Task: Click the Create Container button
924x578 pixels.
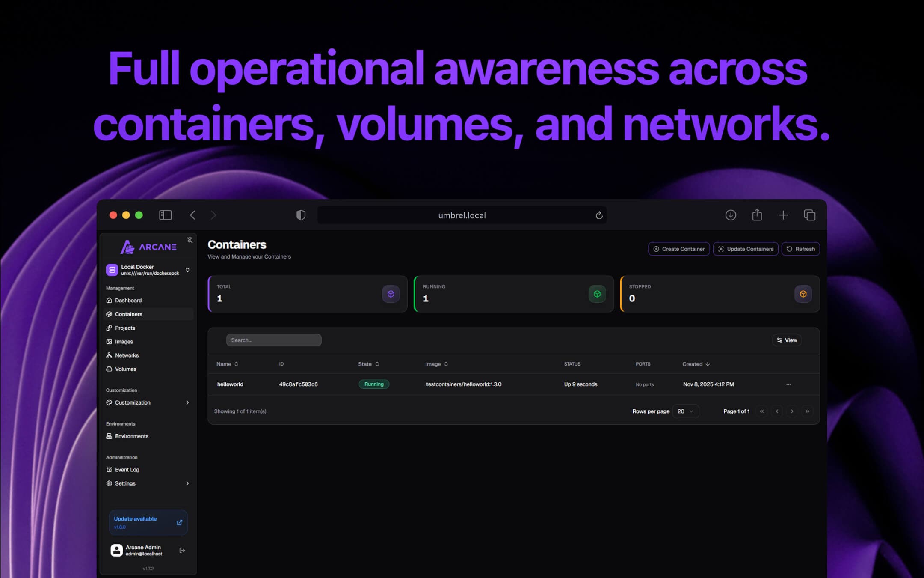Action: (x=679, y=249)
